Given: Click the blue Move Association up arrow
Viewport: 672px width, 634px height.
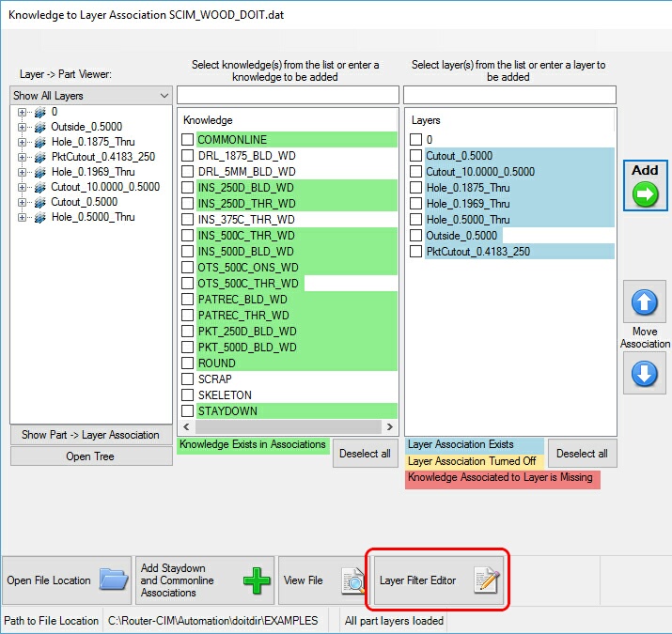Looking at the screenshot, I should tap(645, 302).
